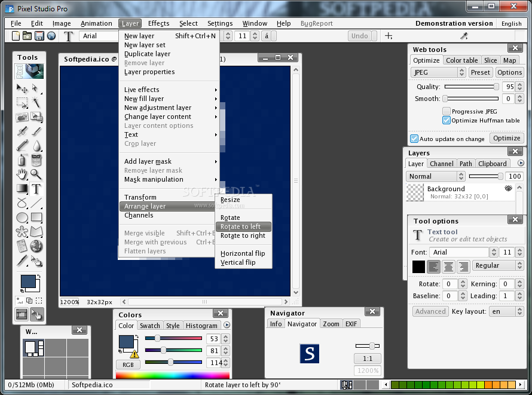Click the New document toolbar icon

coord(16,36)
